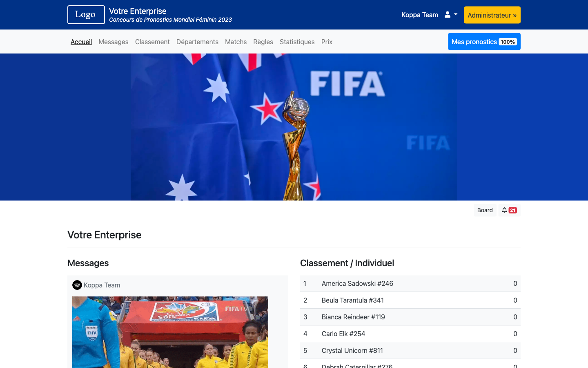Click the 100% badge on Mes pronostics

point(508,42)
